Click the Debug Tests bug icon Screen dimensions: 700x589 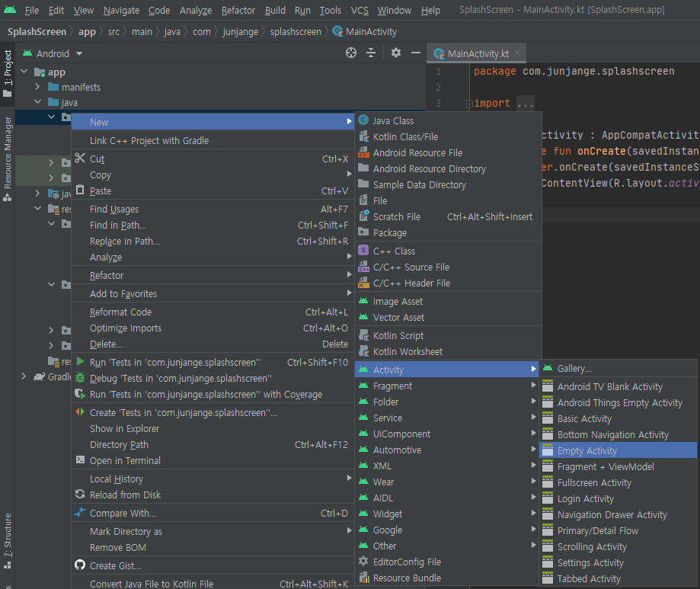80,378
